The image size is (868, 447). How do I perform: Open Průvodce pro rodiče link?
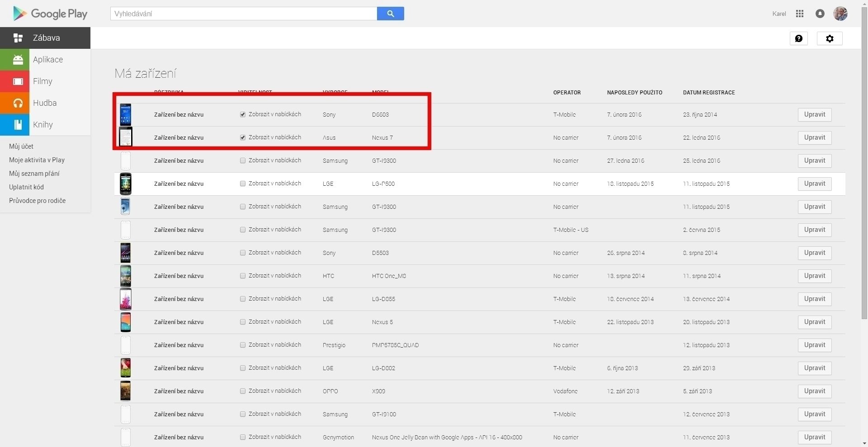pos(37,201)
